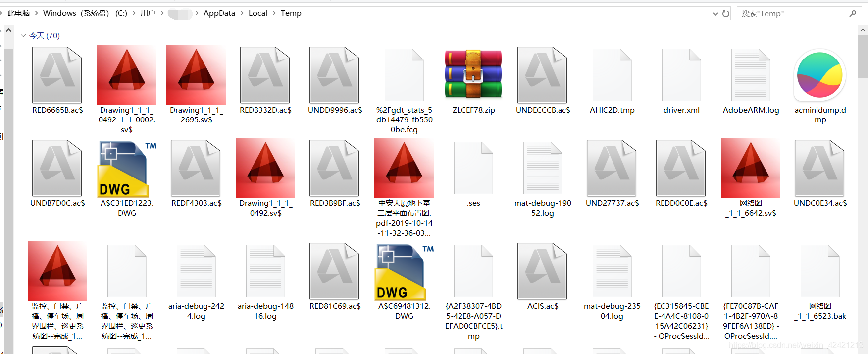Viewport: 868px width, 354px height.
Task: Open the address bar history dropdown
Action: point(715,14)
